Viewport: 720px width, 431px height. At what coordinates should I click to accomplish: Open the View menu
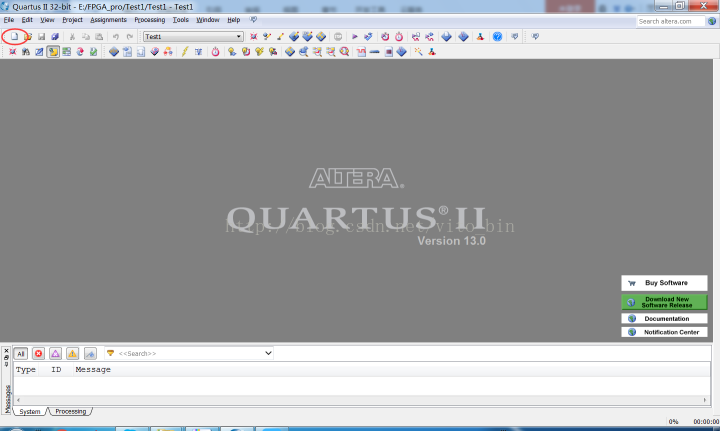pyautogui.click(x=47, y=20)
